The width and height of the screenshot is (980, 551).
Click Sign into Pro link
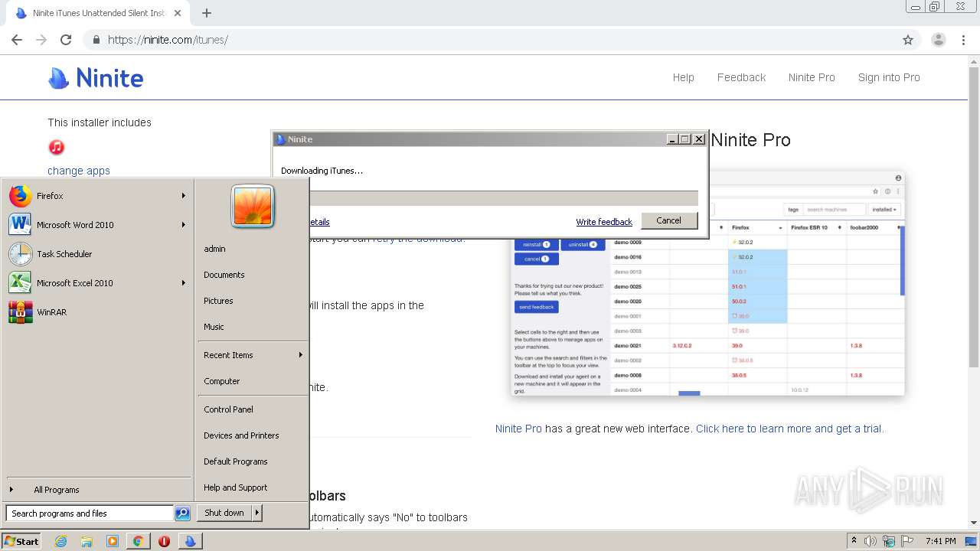pyautogui.click(x=889, y=77)
